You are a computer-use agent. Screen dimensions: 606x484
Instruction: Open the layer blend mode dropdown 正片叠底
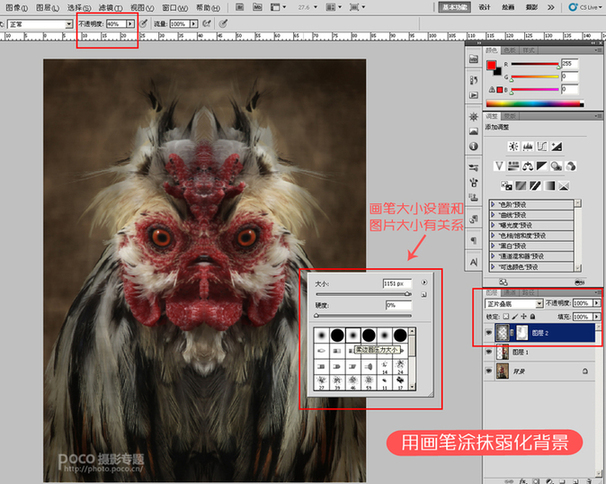point(514,302)
